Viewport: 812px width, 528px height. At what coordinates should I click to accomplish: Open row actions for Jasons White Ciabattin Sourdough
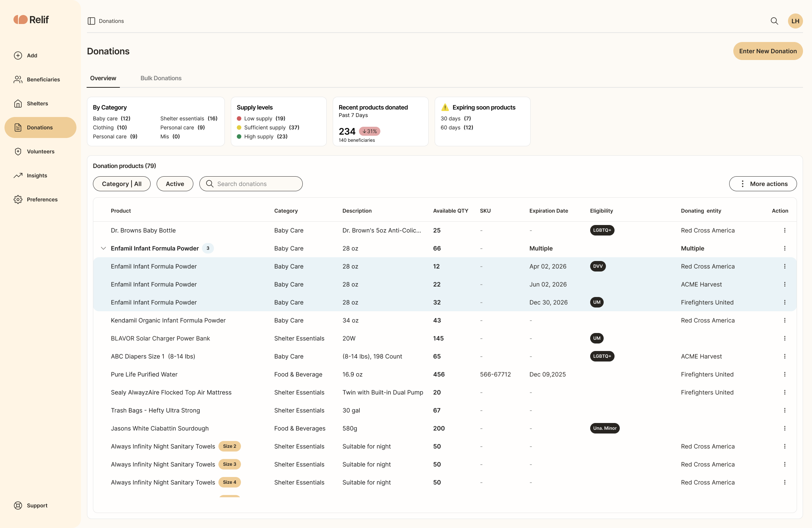(785, 428)
